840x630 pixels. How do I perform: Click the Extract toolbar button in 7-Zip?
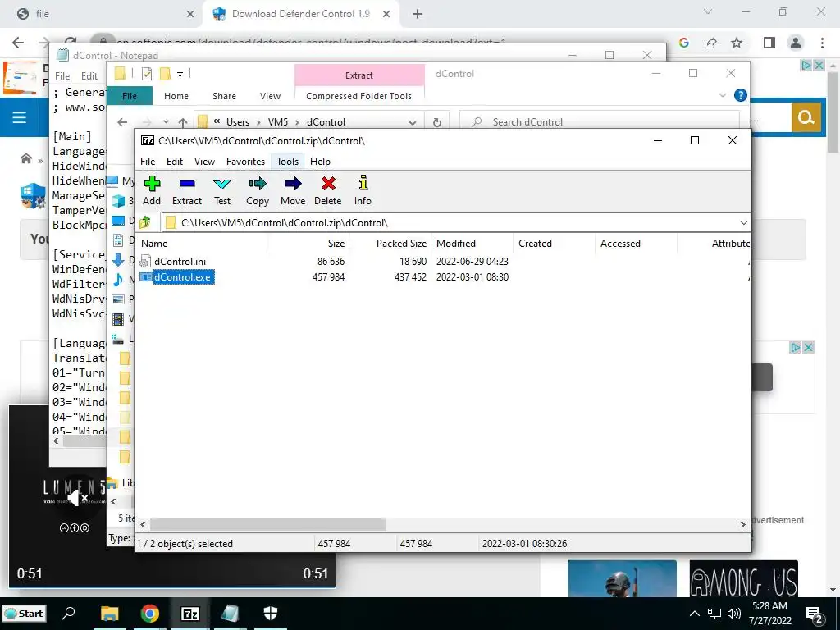pyautogui.click(x=187, y=190)
